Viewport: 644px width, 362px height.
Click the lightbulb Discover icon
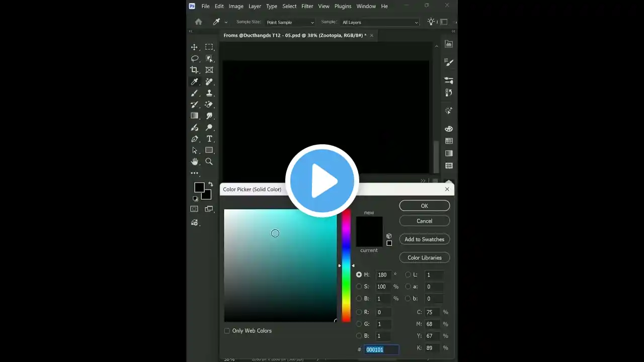coord(431,22)
